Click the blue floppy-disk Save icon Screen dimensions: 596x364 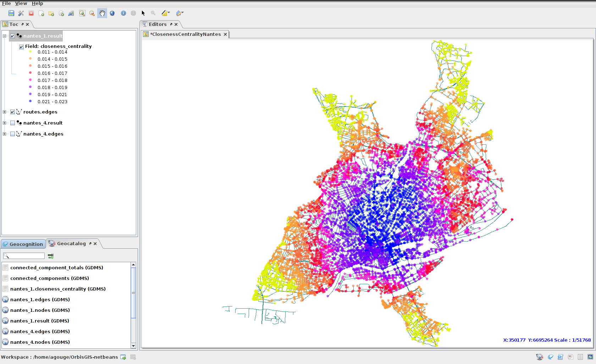[11, 13]
